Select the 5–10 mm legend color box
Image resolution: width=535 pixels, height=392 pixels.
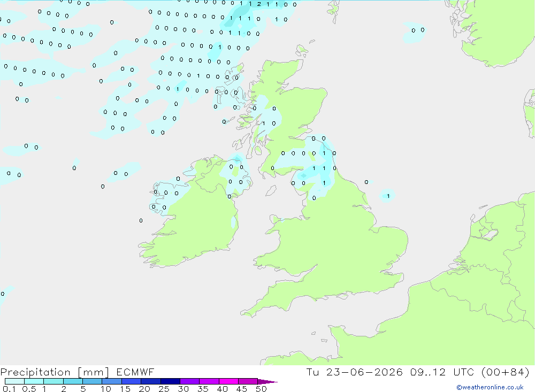[93, 381]
